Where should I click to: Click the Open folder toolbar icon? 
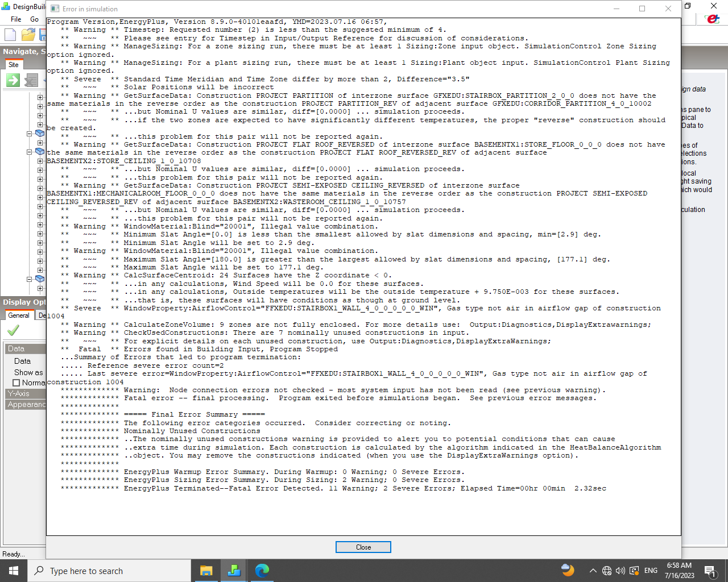pyautogui.click(x=28, y=35)
